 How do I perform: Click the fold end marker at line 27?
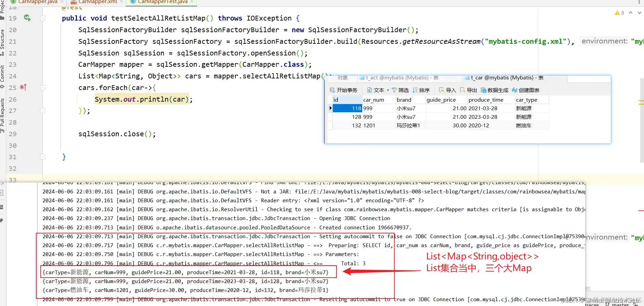pyautogui.click(x=43, y=111)
